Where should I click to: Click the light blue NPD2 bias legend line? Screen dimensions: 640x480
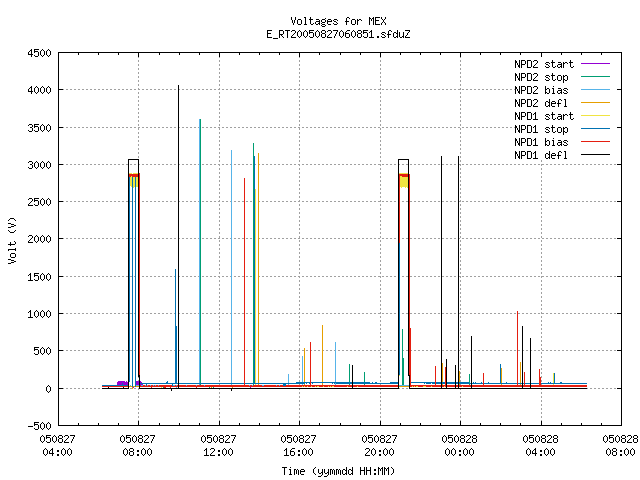pos(595,90)
